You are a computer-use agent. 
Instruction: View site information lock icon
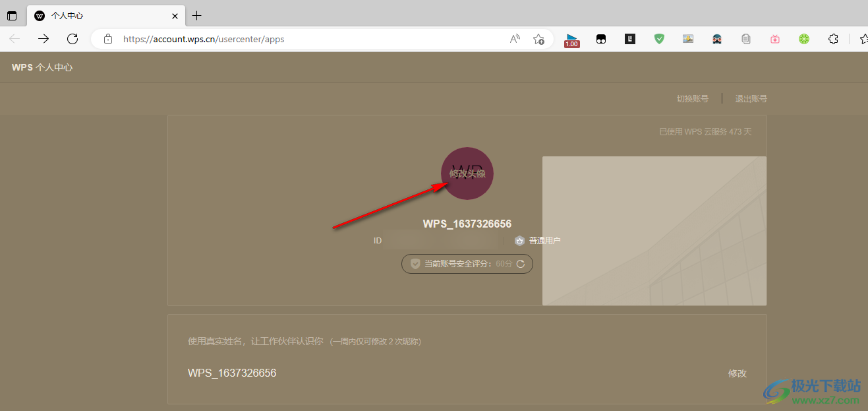tap(108, 39)
